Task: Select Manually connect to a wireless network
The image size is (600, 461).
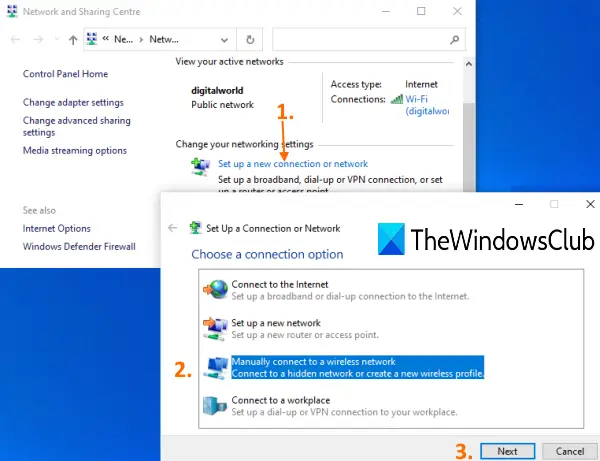Action: [x=357, y=367]
